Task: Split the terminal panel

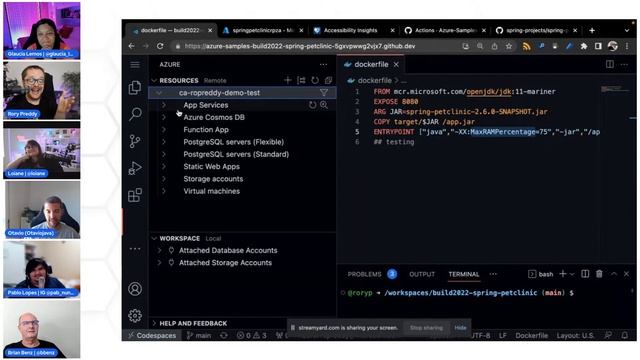Action: pyautogui.click(x=585, y=274)
